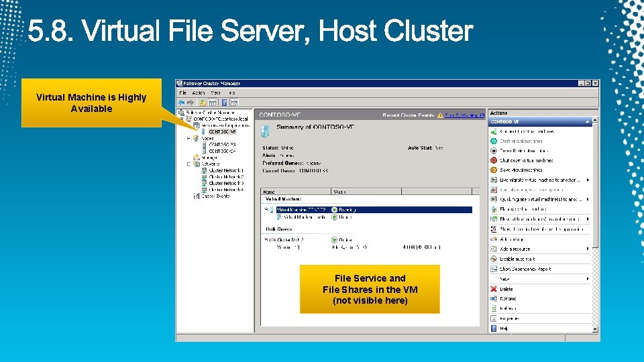
Task: Click the Live migrate virtual machine icon
Action: 494,180
